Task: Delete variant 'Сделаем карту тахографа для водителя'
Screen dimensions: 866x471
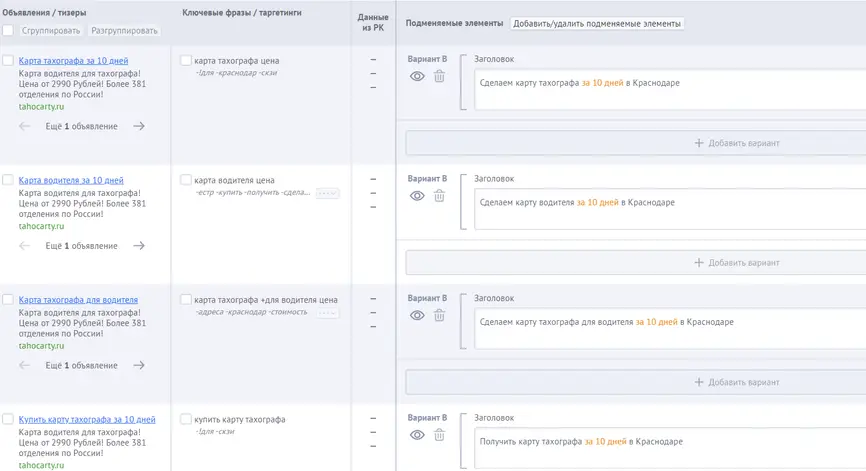Action: [x=439, y=315]
